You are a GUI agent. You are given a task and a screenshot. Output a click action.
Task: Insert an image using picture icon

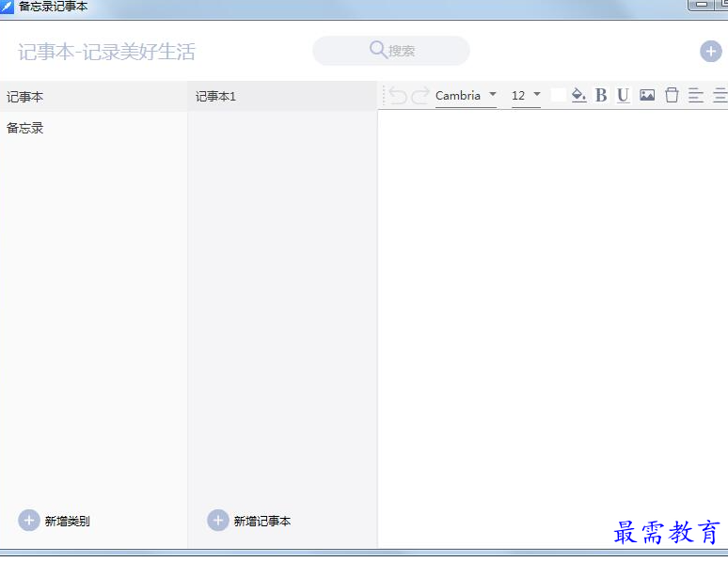[647, 95]
